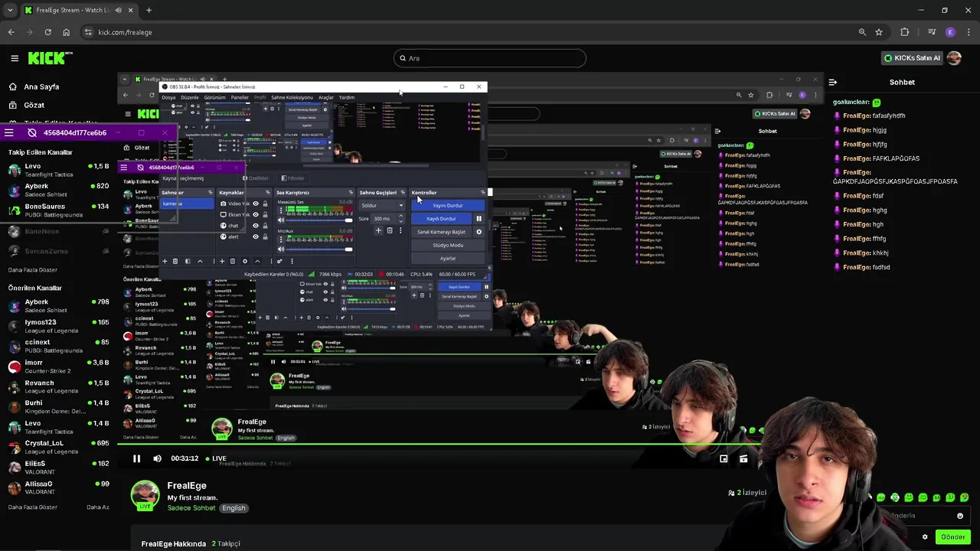Unlock the Video Yak source lock
This screenshot has height=551, width=980.
(265, 204)
